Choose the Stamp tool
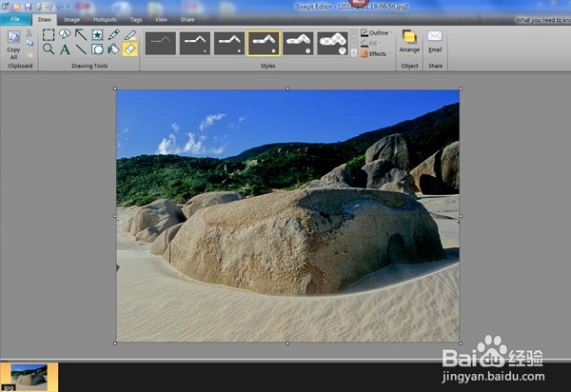The height and width of the screenshot is (392, 571). pyautogui.click(x=97, y=35)
